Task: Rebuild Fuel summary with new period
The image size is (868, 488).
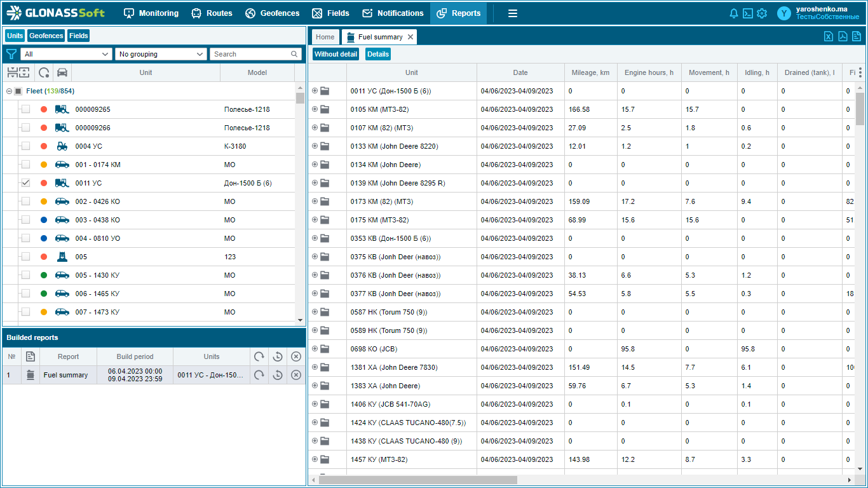Action: point(277,375)
